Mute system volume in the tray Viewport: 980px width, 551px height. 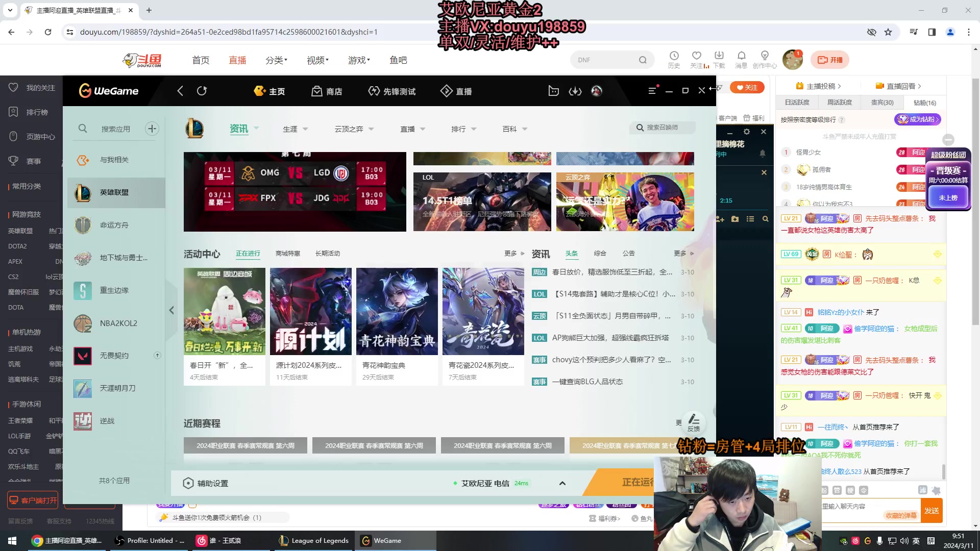(x=903, y=540)
